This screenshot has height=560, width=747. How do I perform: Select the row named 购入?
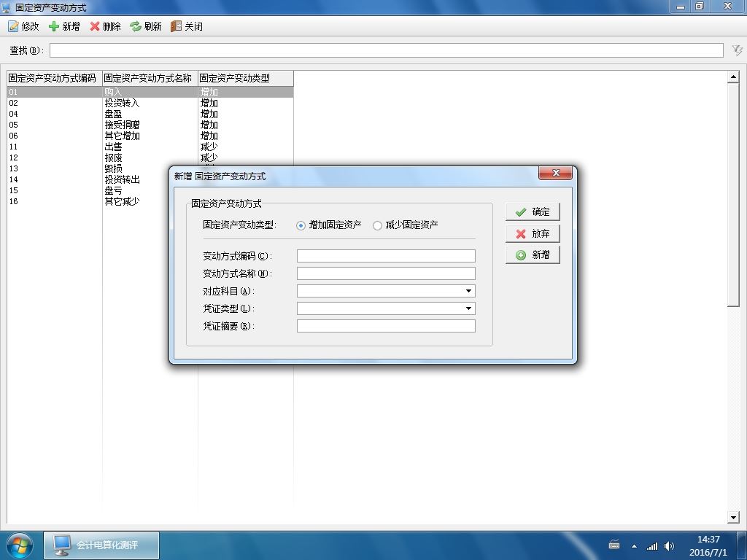point(150,92)
